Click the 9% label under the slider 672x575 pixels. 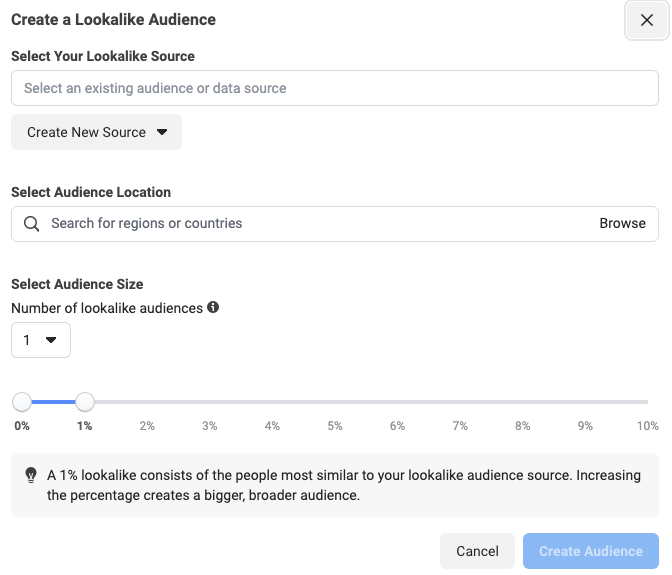click(x=585, y=426)
